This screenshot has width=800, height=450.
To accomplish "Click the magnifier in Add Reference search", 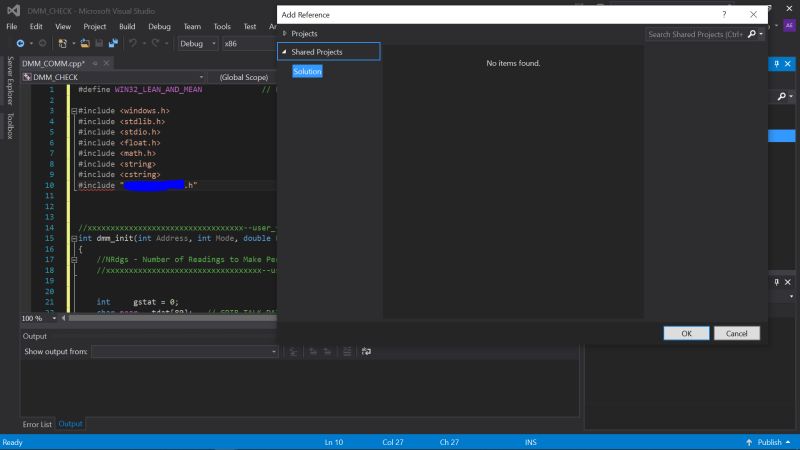I will point(752,34).
